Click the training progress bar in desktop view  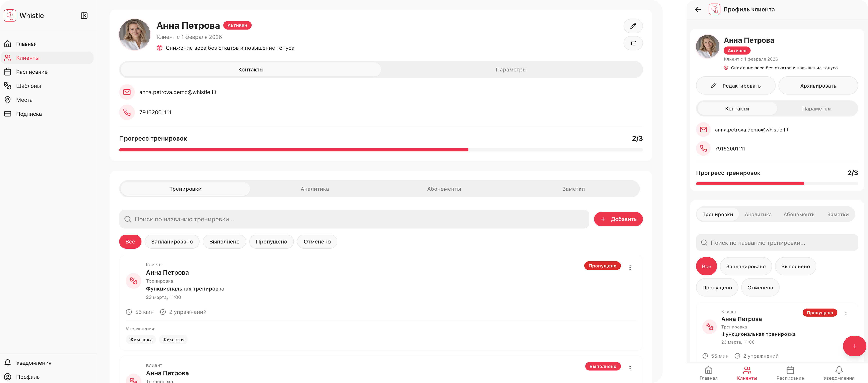[x=381, y=150]
